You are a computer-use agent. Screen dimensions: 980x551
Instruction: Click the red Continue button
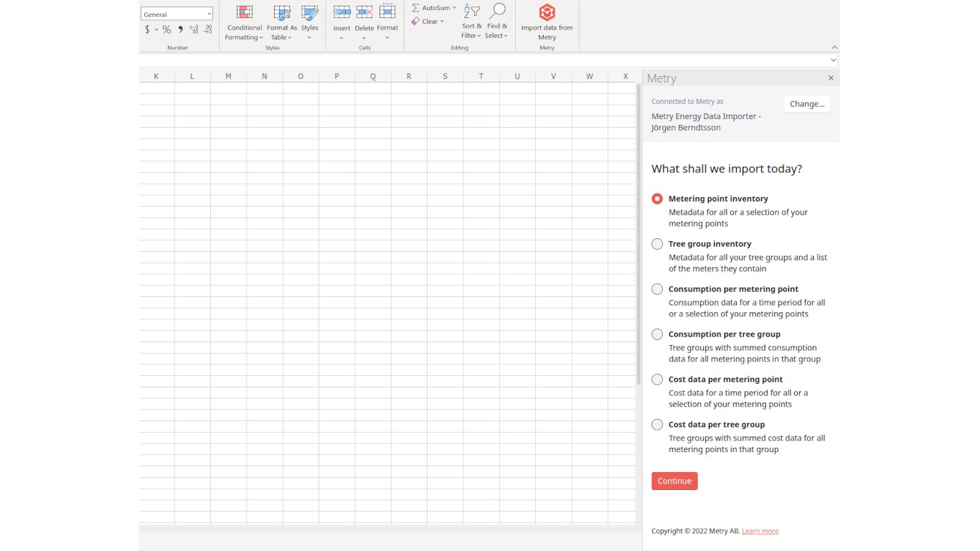point(674,481)
